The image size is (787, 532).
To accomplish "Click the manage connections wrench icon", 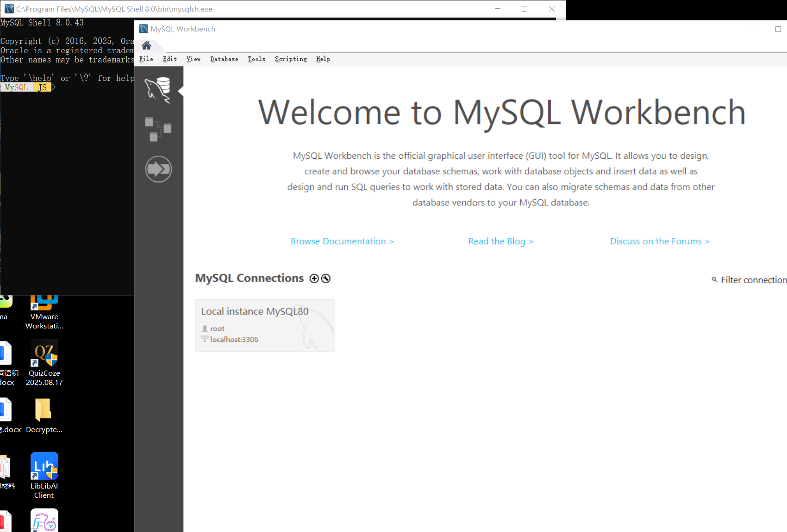I will (x=326, y=278).
